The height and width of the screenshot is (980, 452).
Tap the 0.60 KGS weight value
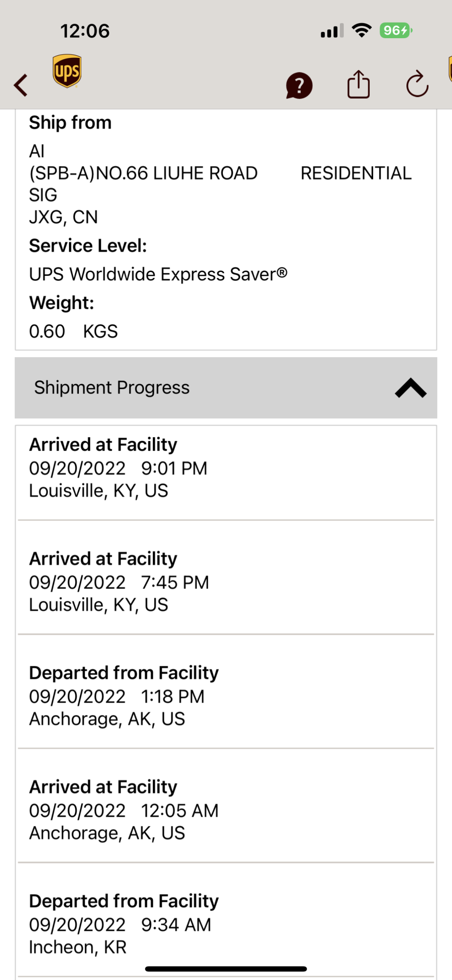(x=73, y=332)
